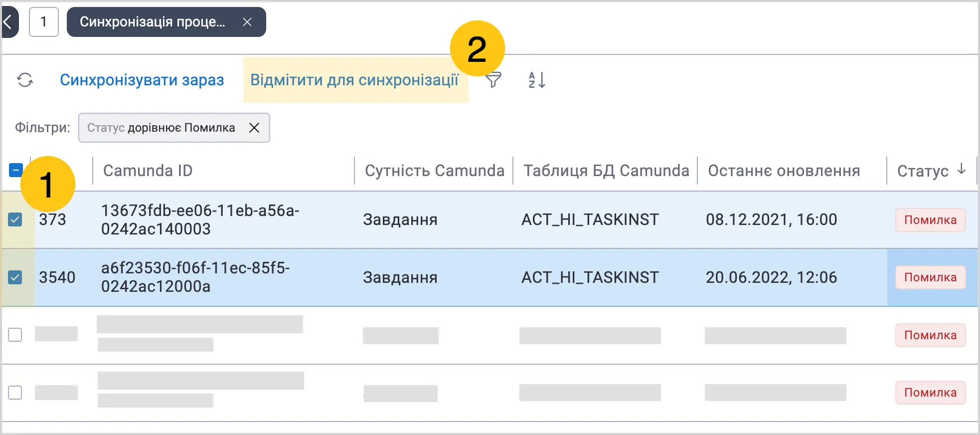Screen dimensions: 980x435
Task: Check the third row's empty checkbox
Action: [x=15, y=335]
